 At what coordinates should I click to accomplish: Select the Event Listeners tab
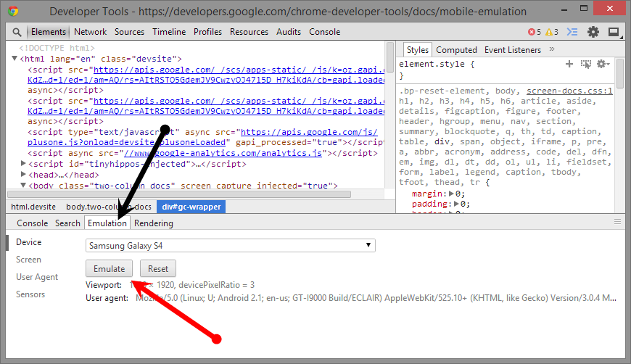[x=512, y=50]
